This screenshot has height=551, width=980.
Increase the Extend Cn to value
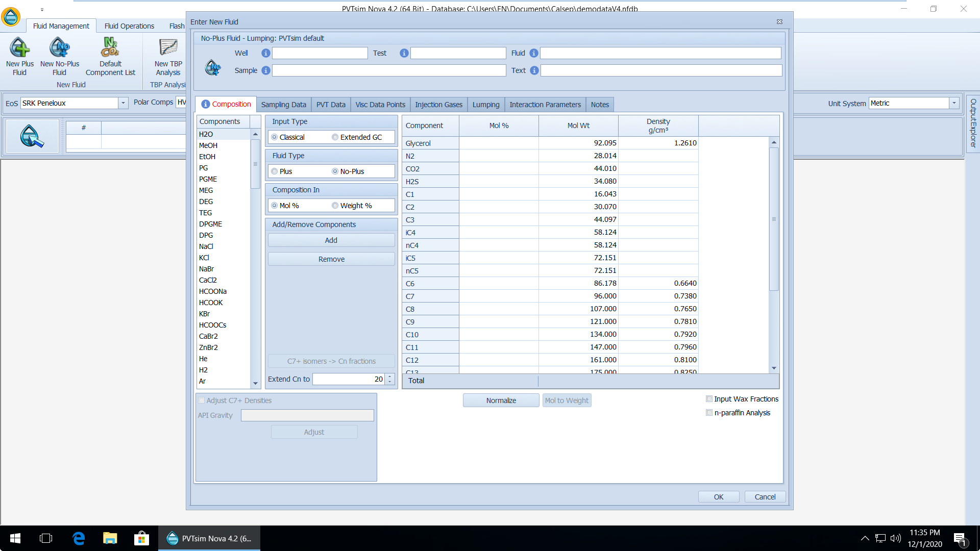[390, 377]
